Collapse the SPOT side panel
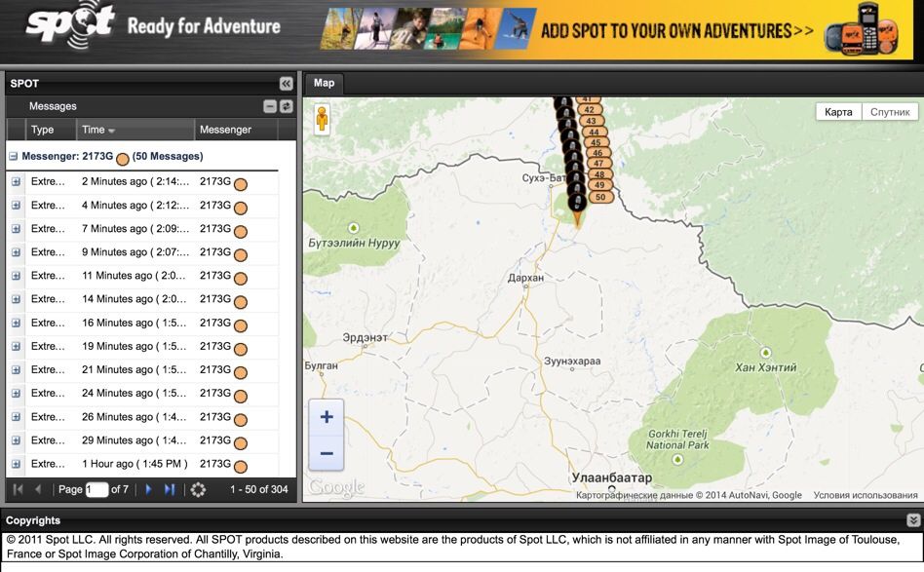Screen dimensions: 924x572 click(286, 84)
